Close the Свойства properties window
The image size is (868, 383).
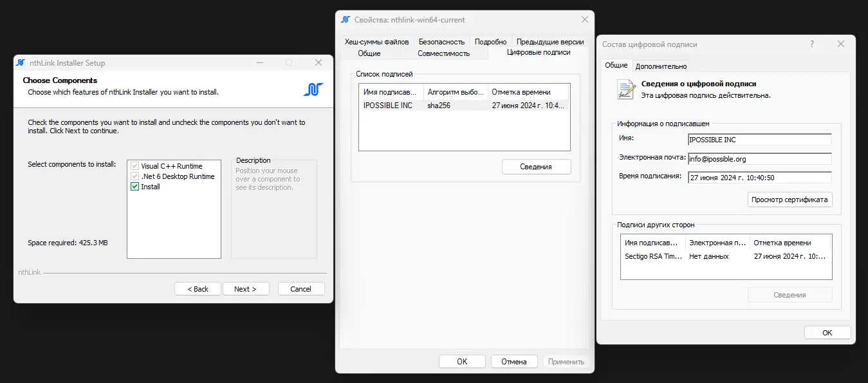584,20
